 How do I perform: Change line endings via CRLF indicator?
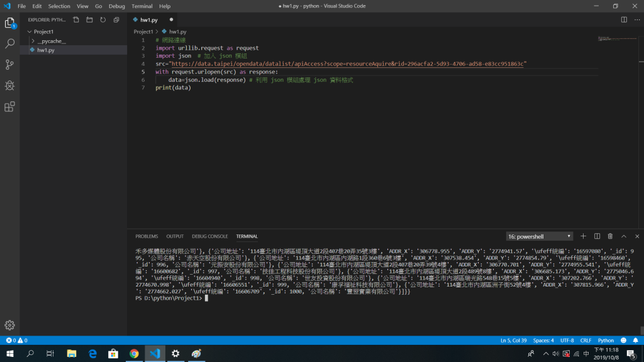[586, 340]
